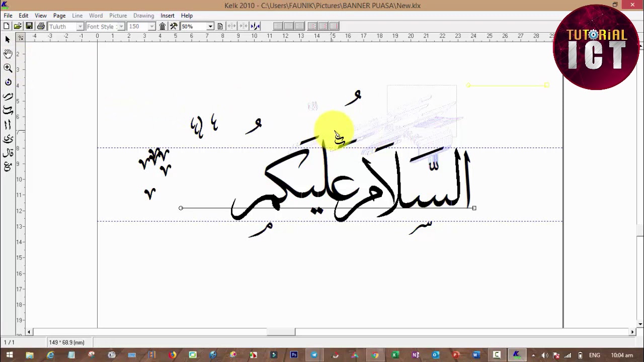Open the Font name Tuluth dropdown

point(79,26)
